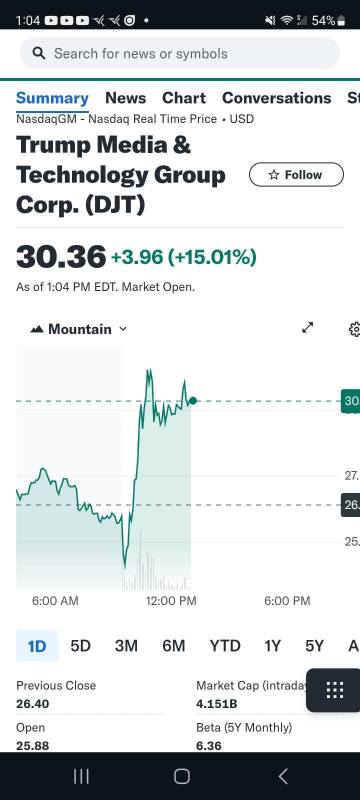
Task: Switch to the Chart tab
Action: [x=184, y=97]
